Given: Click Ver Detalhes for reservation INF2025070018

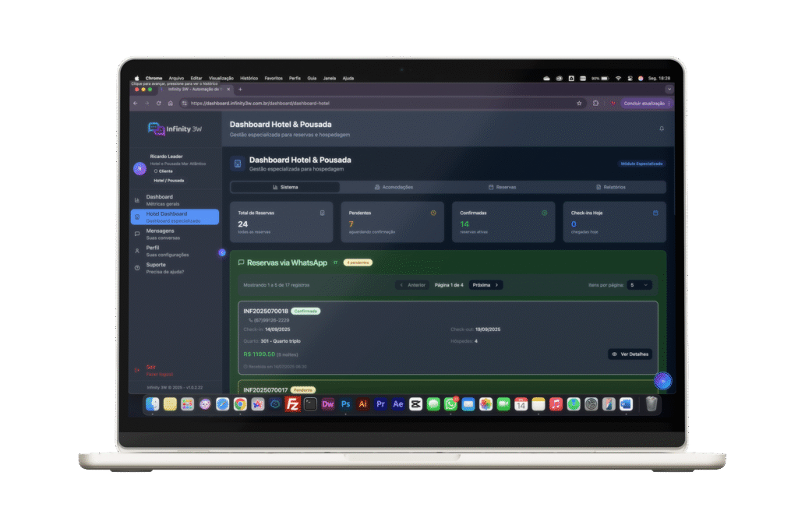Looking at the screenshot, I should pyautogui.click(x=630, y=354).
